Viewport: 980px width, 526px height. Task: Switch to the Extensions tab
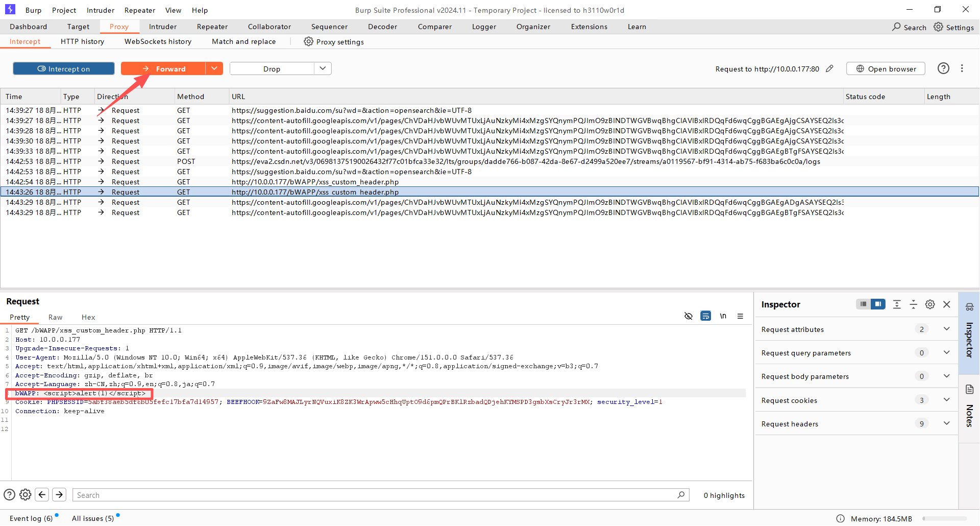[589, 27]
